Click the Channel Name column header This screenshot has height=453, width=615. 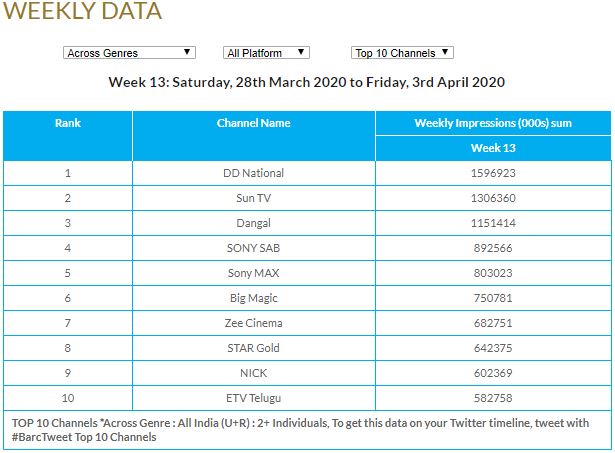(254, 123)
